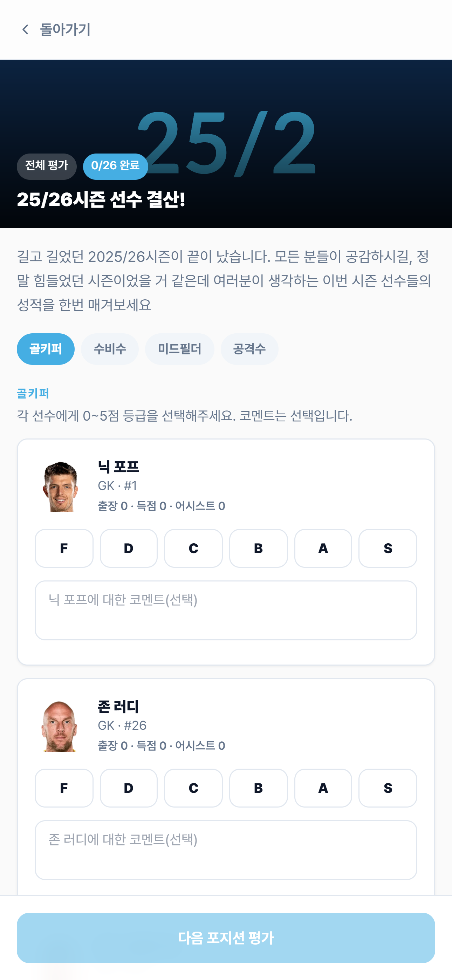Tap the back chevron arrow icon
Viewport: 452px width, 980px height.
point(25,30)
